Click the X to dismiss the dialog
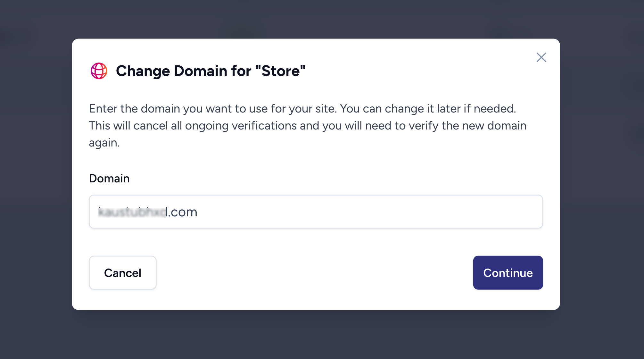 click(x=541, y=57)
